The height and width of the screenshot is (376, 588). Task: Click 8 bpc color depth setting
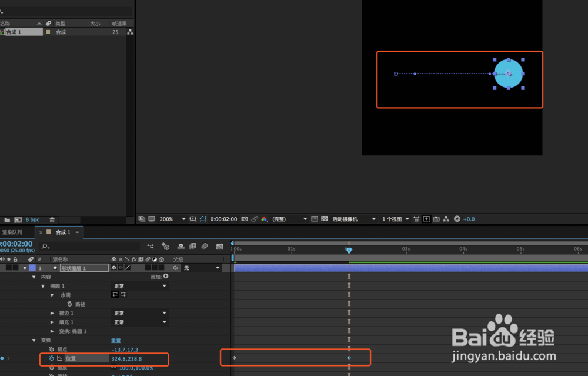tap(32, 220)
